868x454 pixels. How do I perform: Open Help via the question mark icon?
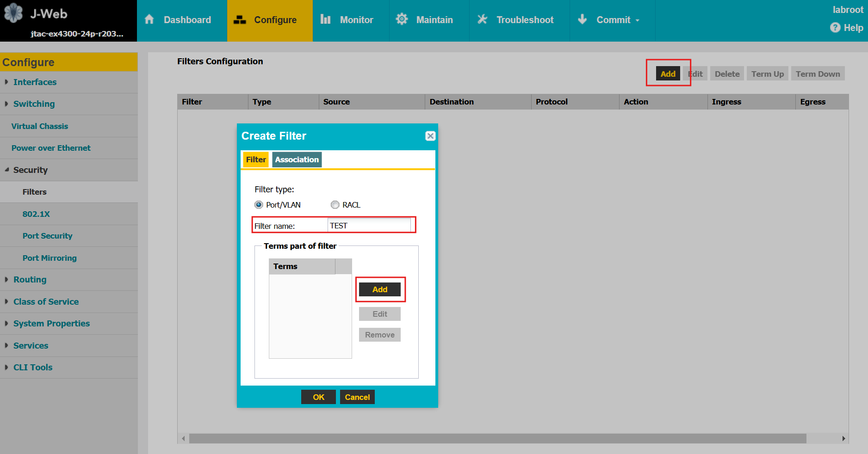pos(834,28)
